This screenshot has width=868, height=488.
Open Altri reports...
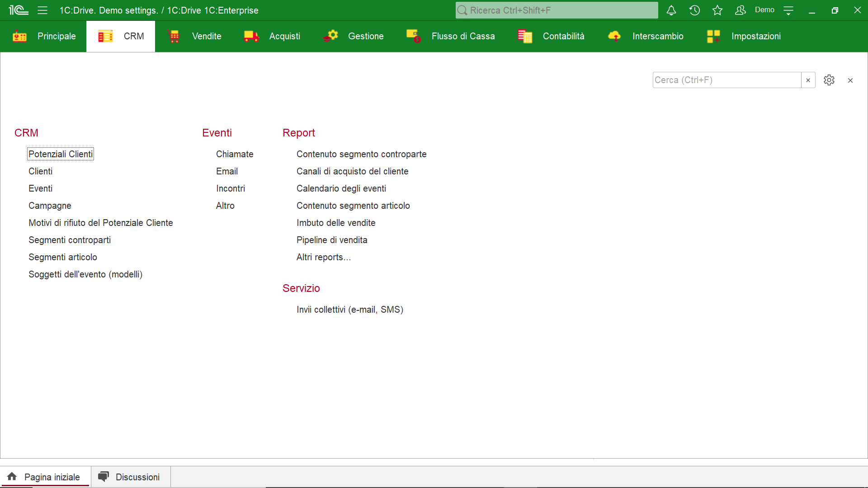pyautogui.click(x=324, y=257)
